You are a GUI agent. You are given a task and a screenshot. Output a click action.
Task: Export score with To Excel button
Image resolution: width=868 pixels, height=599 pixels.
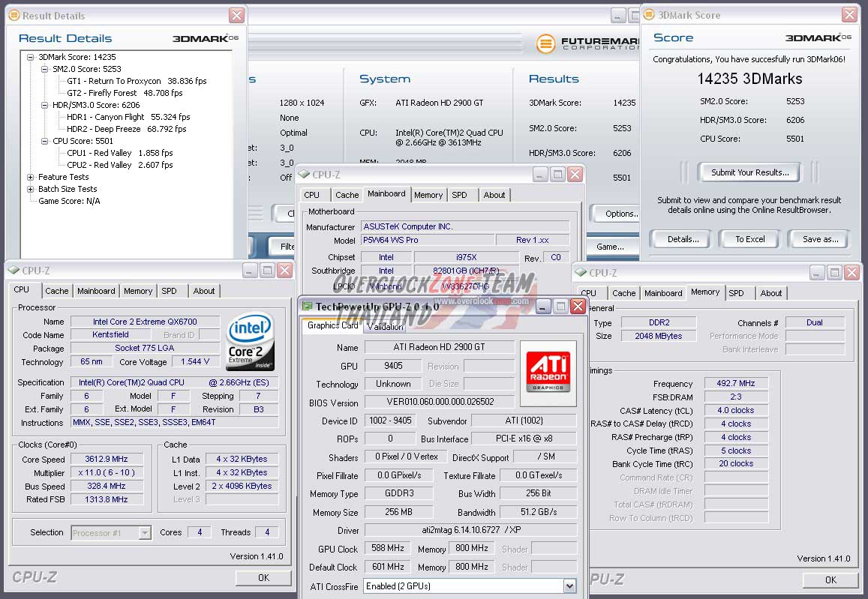pos(750,239)
